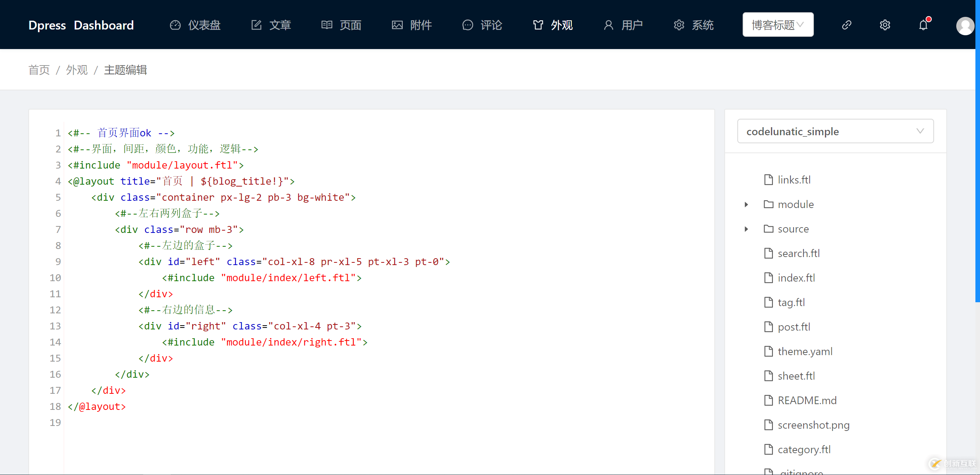Expand the source folder arrow
The width and height of the screenshot is (980, 475).
[x=746, y=229]
